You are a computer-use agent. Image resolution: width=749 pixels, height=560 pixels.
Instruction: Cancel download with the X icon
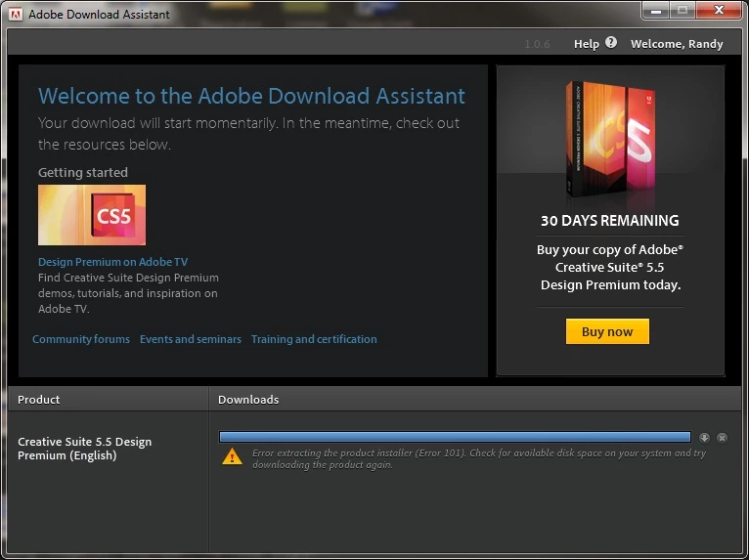coord(722,437)
